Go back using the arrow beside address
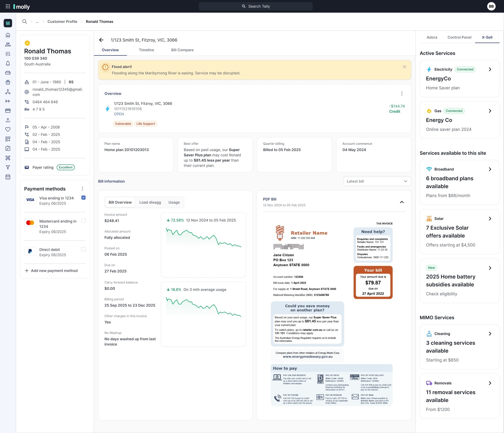504x433 pixels. point(101,40)
